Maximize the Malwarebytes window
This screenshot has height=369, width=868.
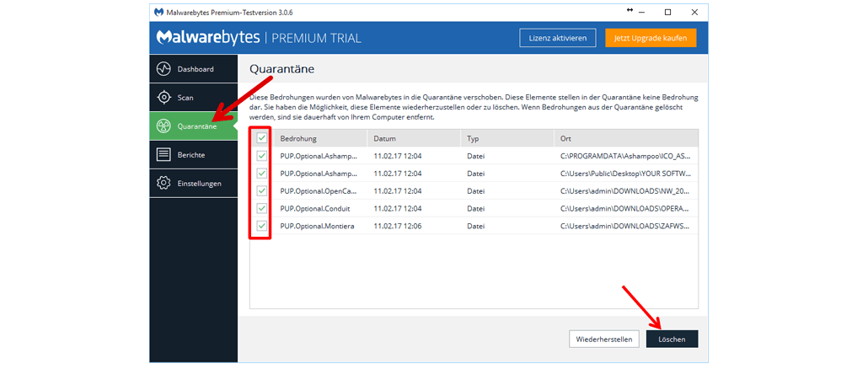point(667,12)
